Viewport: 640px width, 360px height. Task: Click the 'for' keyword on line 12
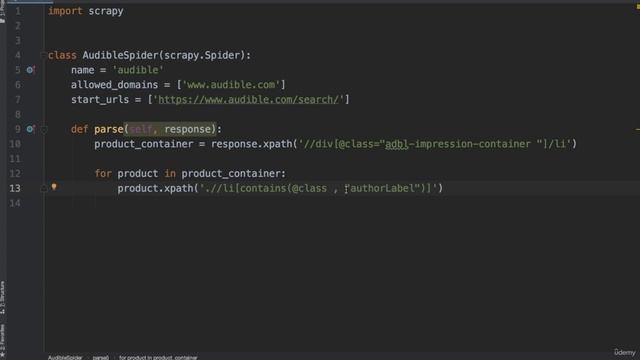coord(103,173)
